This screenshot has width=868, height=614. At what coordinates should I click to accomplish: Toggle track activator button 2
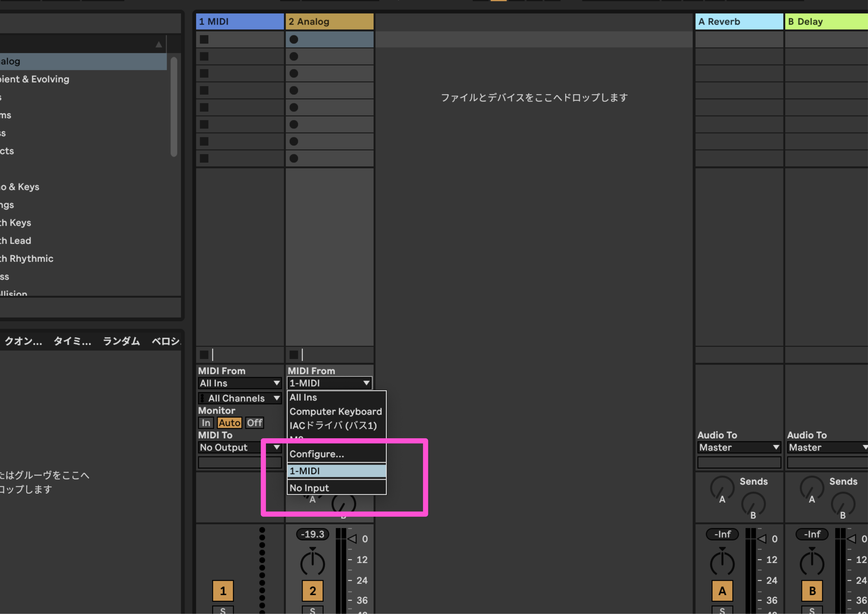tap(313, 590)
